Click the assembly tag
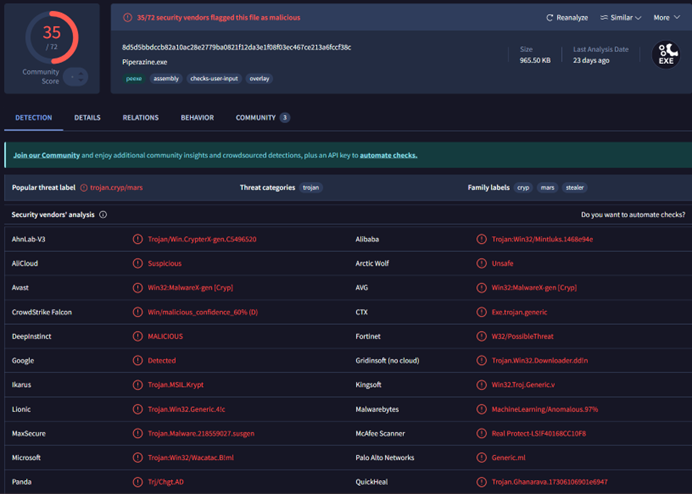The width and height of the screenshot is (692, 494). click(x=166, y=79)
